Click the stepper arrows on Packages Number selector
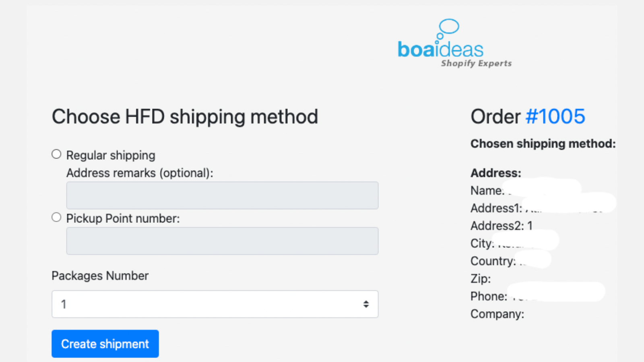Image resolution: width=644 pixels, height=362 pixels. (365, 304)
